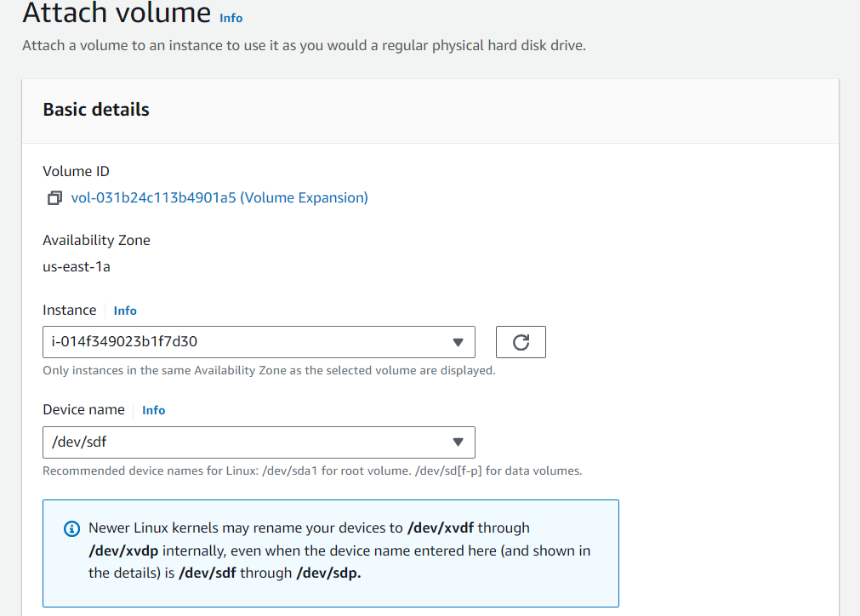Image resolution: width=860 pixels, height=616 pixels.
Task: Select the combo box showing i-014f349023b1f7d30
Action: 259,341
